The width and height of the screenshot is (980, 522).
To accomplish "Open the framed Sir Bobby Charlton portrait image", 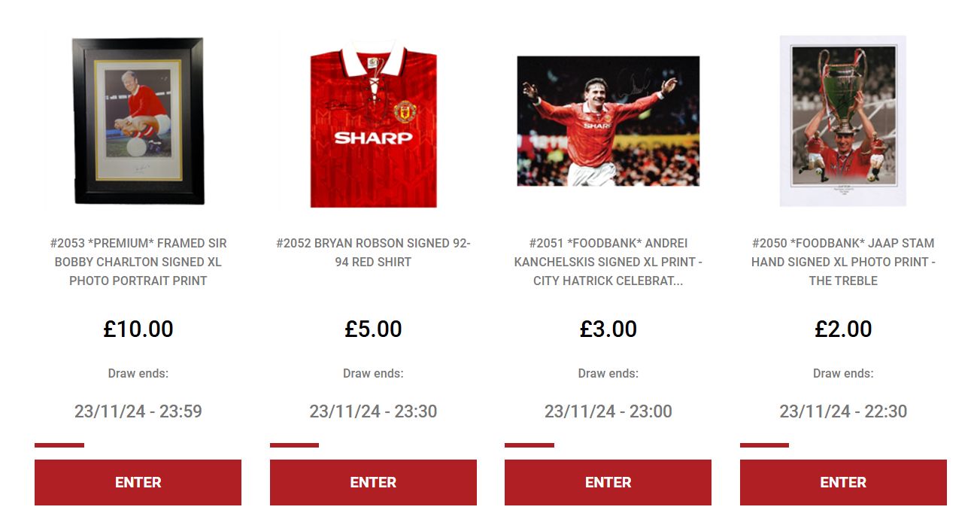I will pos(138,121).
